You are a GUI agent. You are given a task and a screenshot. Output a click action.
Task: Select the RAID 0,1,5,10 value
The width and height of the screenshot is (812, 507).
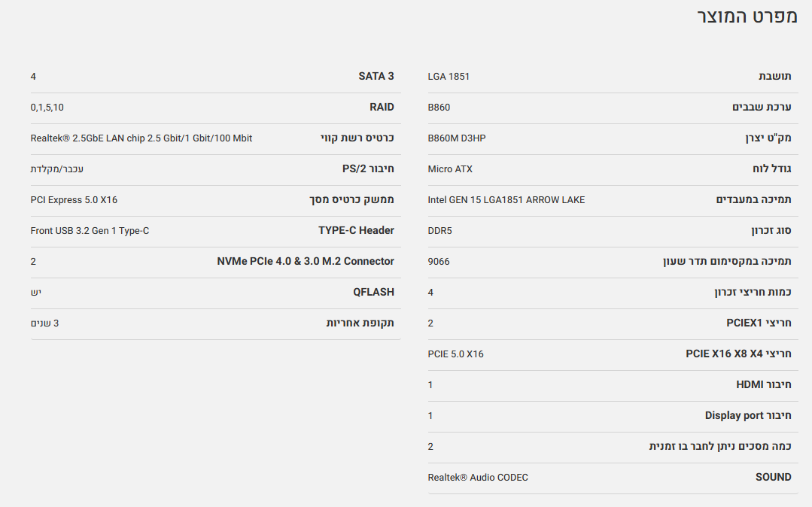(47, 108)
